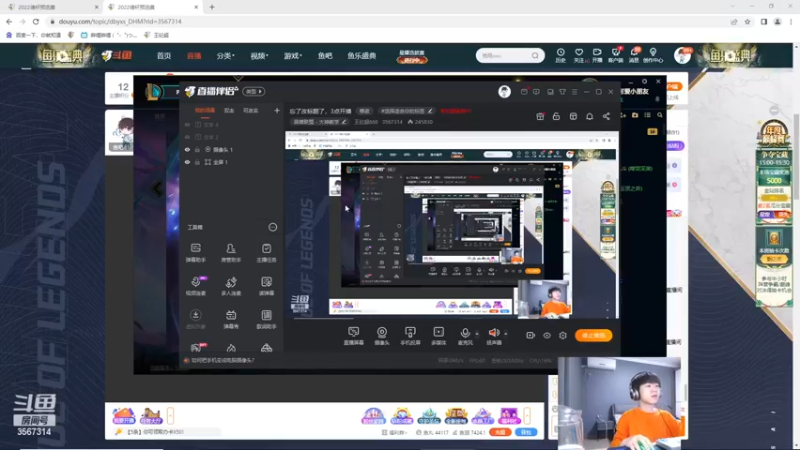Switch to the third scene tab
This screenshot has height=450, width=800.
(251, 110)
